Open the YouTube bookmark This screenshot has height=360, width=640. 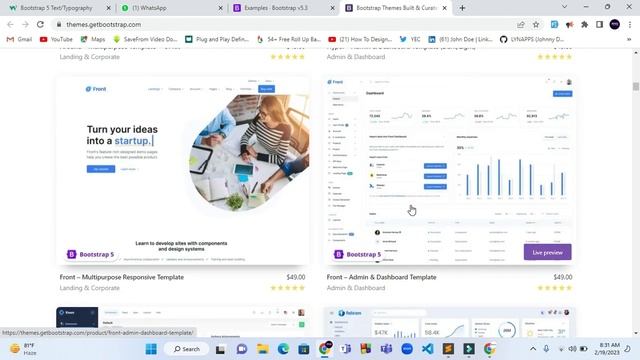[x=56, y=40]
